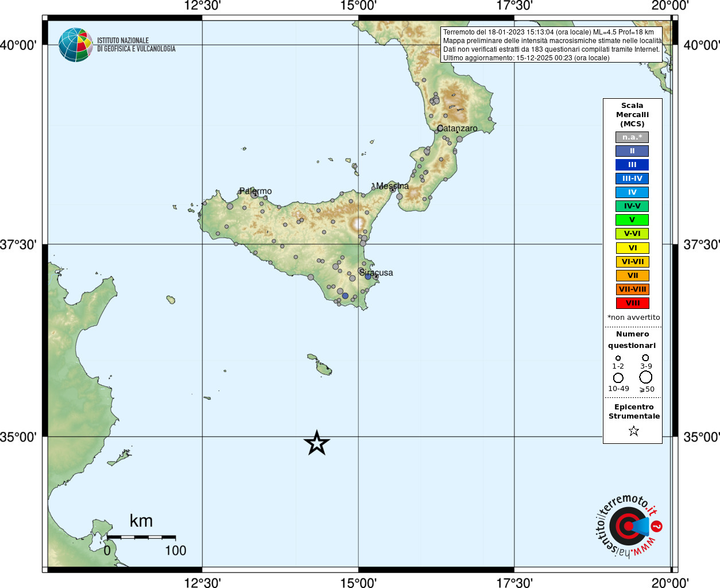
Task: Click the km scale bar
Action: (141, 537)
